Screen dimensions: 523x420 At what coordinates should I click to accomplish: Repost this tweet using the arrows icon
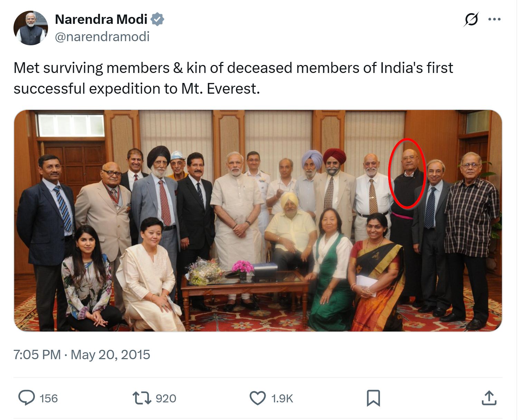142,398
